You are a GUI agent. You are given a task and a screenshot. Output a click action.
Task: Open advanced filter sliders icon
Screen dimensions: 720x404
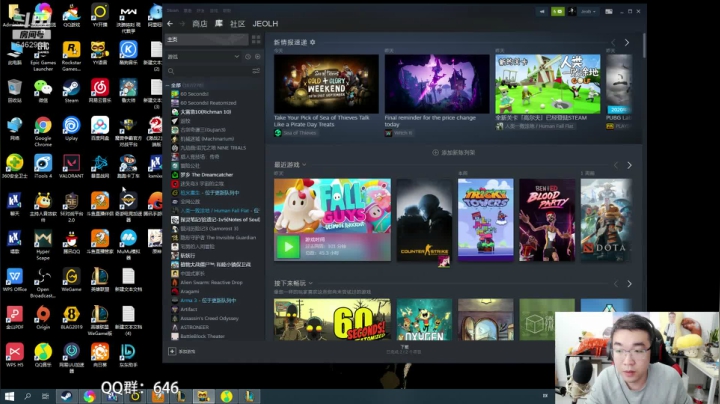pyautogui.click(x=256, y=71)
